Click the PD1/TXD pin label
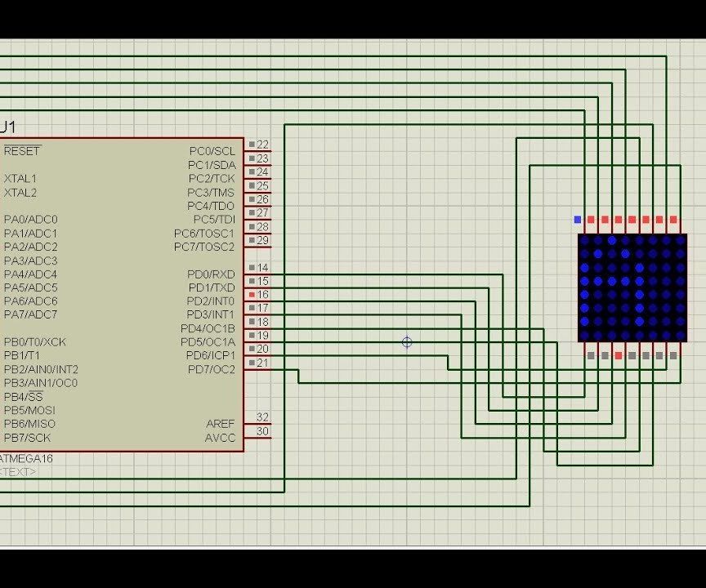Screen dimensions: 706x588 point(211,287)
